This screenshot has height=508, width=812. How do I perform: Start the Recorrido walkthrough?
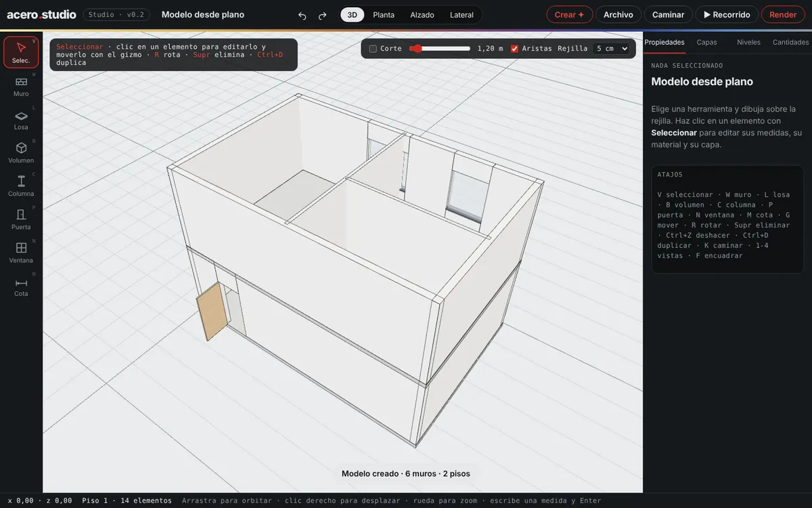[727, 15]
